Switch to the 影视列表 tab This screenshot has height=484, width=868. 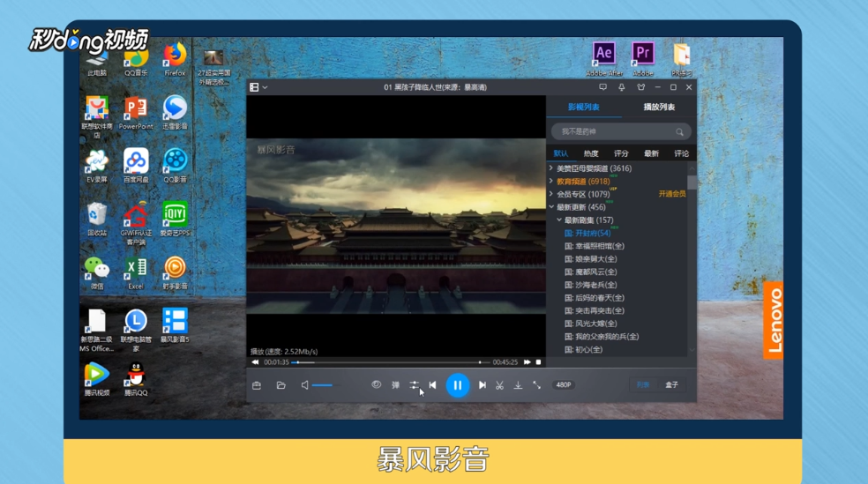click(583, 107)
